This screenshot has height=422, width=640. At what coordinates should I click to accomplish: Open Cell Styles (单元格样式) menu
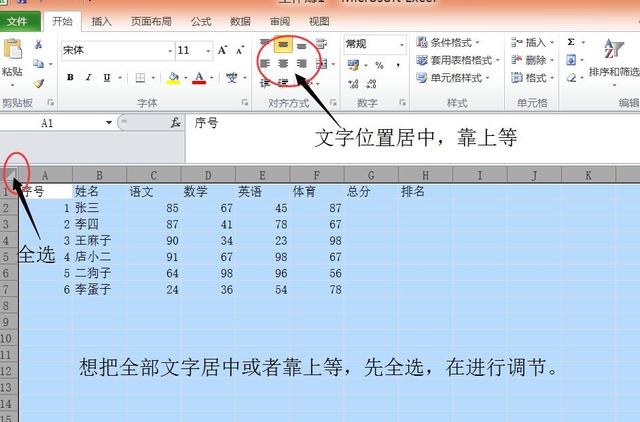(x=453, y=78)
